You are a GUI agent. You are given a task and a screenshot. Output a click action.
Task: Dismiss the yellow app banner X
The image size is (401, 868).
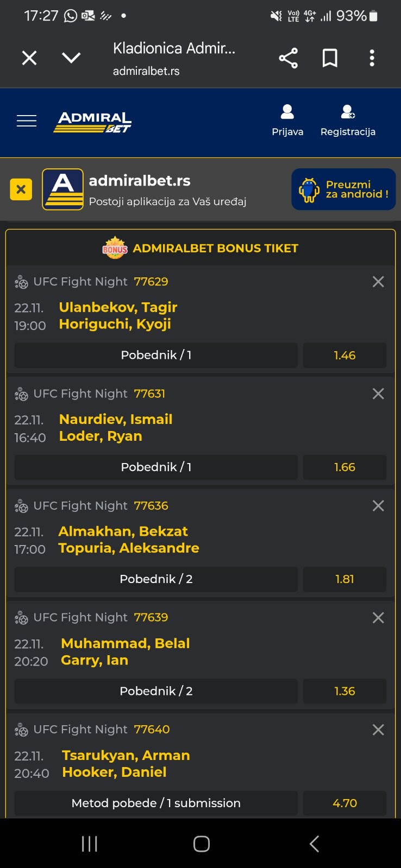tap(21, 189)
